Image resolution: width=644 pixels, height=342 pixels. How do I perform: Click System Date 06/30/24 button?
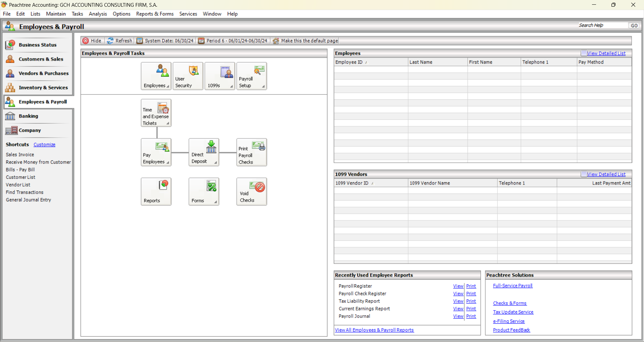click(165, 41)
